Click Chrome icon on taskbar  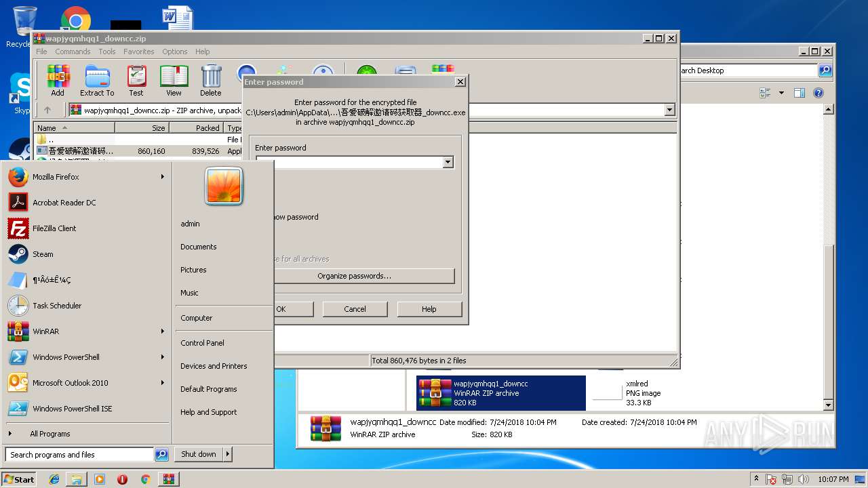pos(145,479)
